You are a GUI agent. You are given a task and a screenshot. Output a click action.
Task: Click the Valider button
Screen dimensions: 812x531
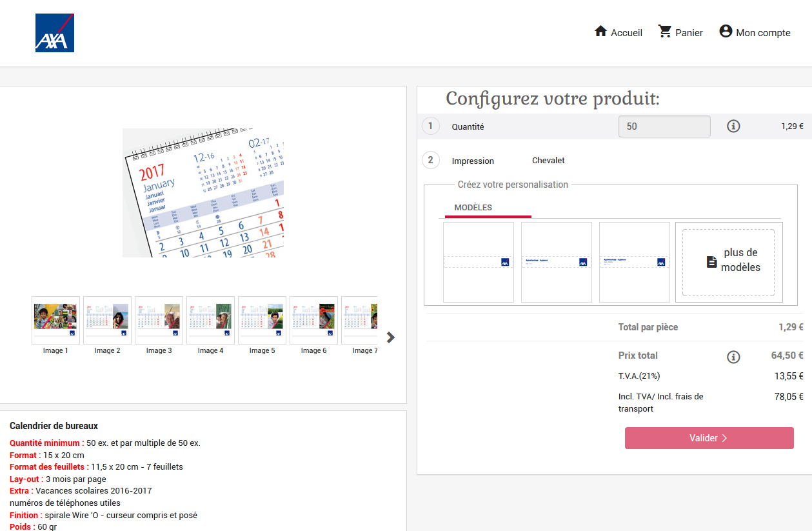pos(709,438)
